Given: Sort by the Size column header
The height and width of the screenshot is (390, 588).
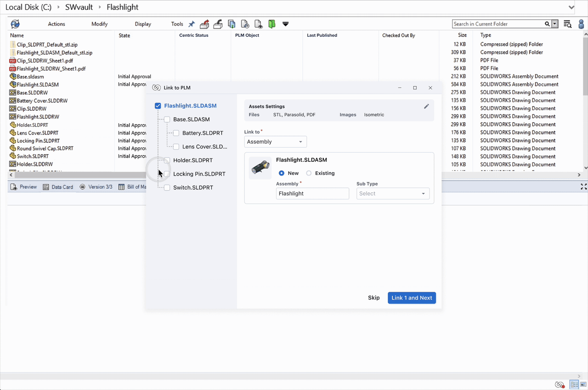Looking at the screenshot, I should [x=462, y=35].
